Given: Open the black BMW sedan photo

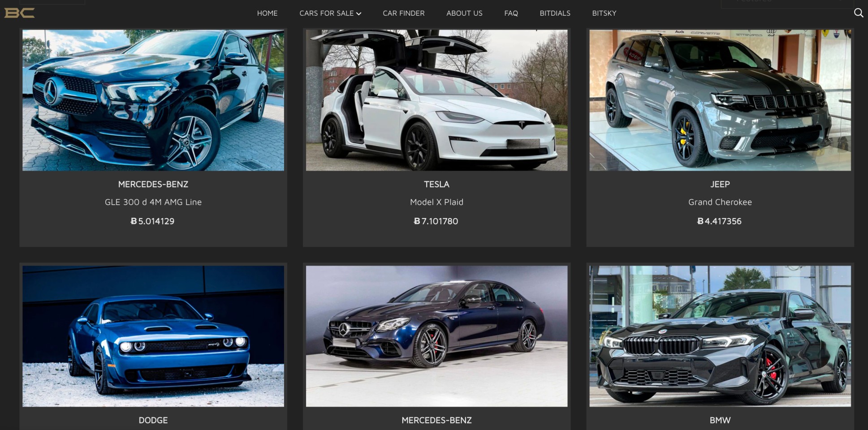Looking at the screenshot, I should point(720,336).
